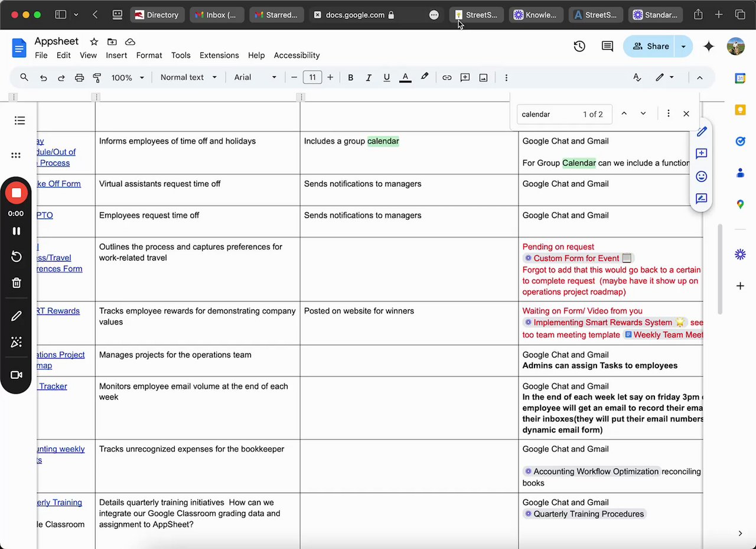This screenshot has height=549, width=756.
Task: Click the floating pencil edit icon
Action: pos(702,131)
